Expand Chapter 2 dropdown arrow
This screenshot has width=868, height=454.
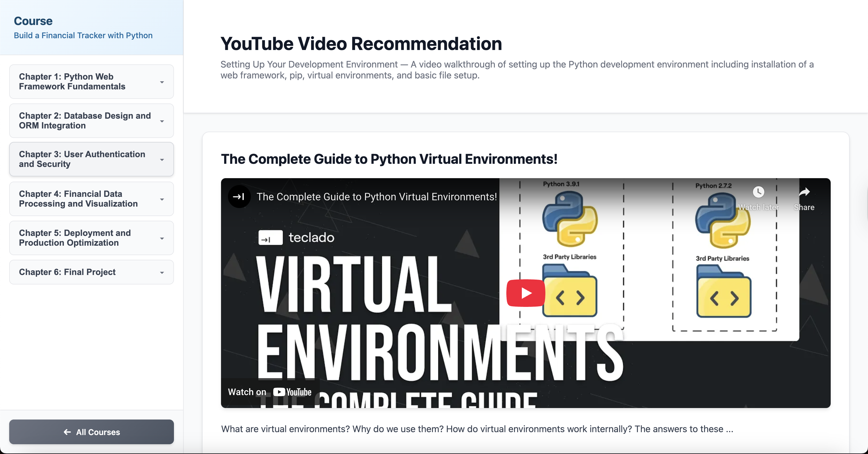tap(162, 122)
